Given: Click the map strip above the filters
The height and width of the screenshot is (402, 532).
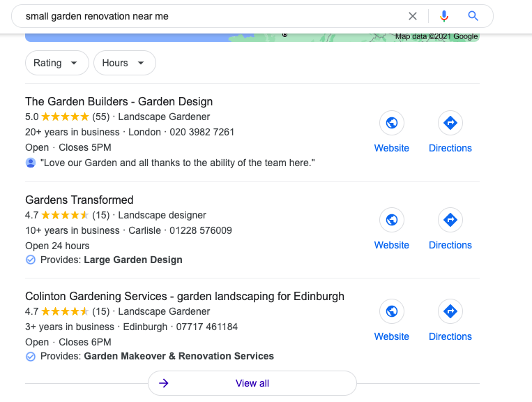Looking at the screenshot, I should tap(252, 38).
